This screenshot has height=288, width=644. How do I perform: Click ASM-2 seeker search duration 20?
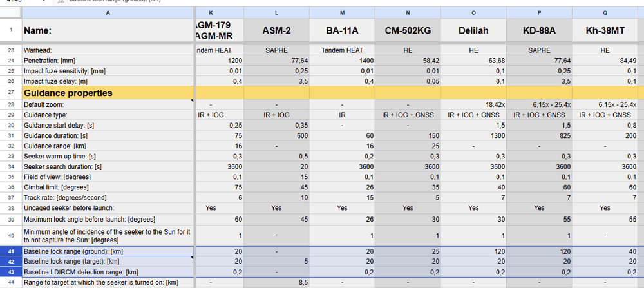click(x=276, y=167)
